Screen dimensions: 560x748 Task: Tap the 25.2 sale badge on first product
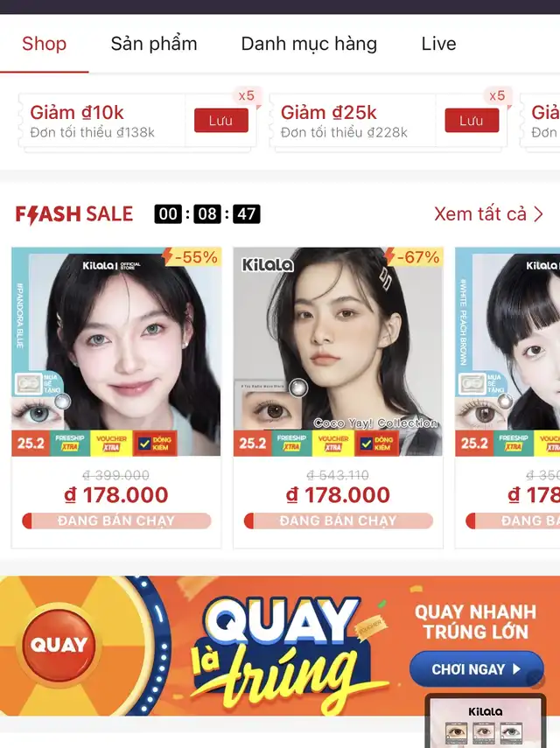31,444
